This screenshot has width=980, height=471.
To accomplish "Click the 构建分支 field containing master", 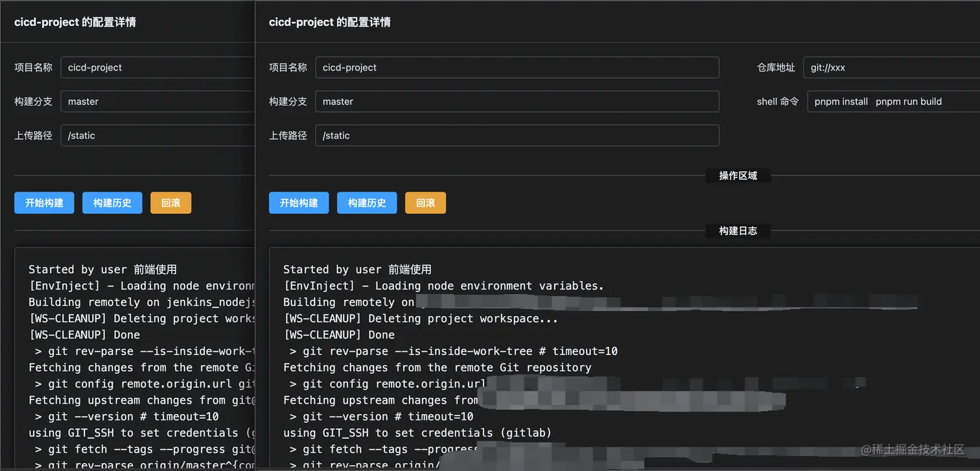I will 517,101.
